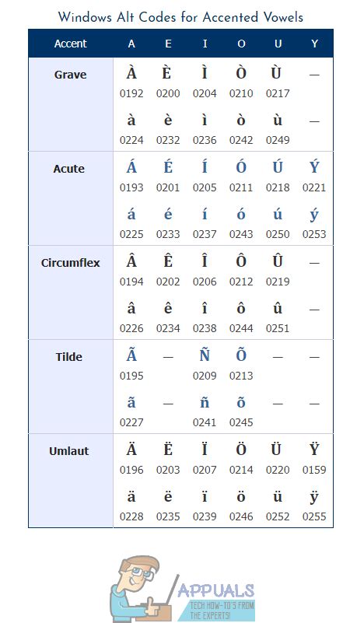Select the lowercase ñ tilde character
The image size is (364, 623).
205,402
